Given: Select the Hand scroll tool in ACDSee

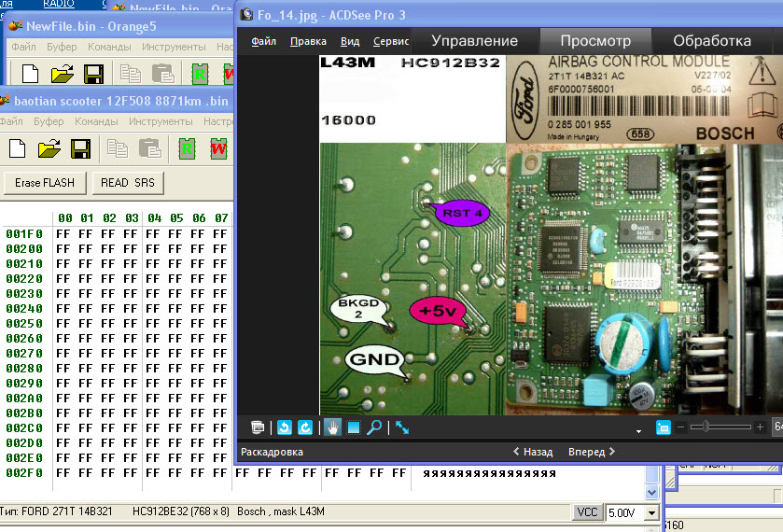Looking at the screenshot, I should [x=332, y=427].
